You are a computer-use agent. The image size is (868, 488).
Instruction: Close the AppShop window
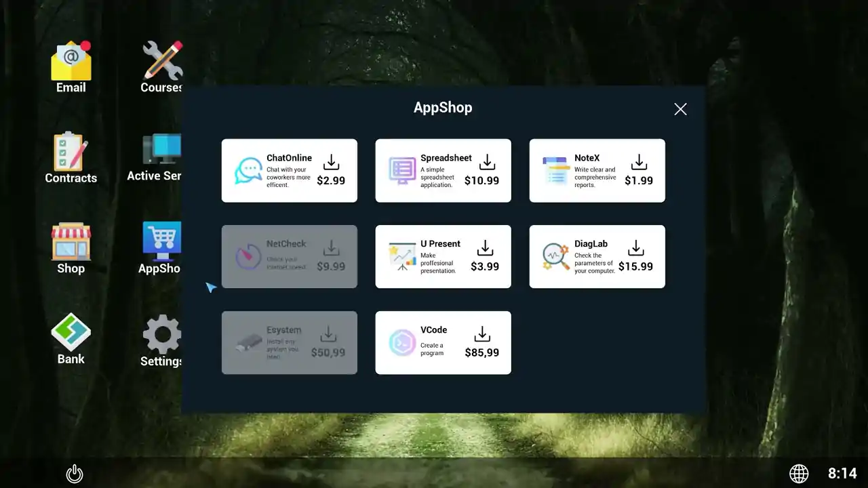(681, 109)
